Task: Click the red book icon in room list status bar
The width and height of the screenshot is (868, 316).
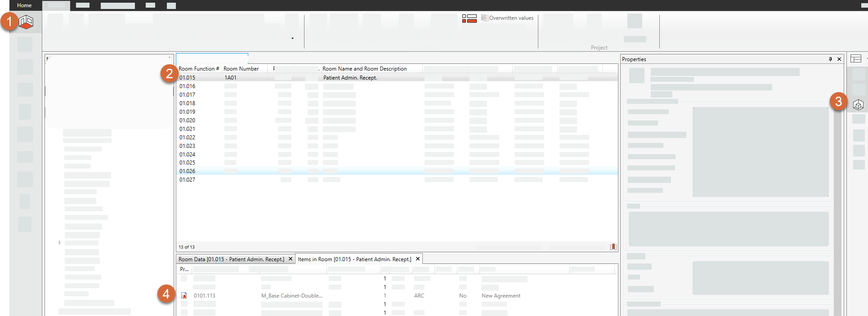Action: 613,247
